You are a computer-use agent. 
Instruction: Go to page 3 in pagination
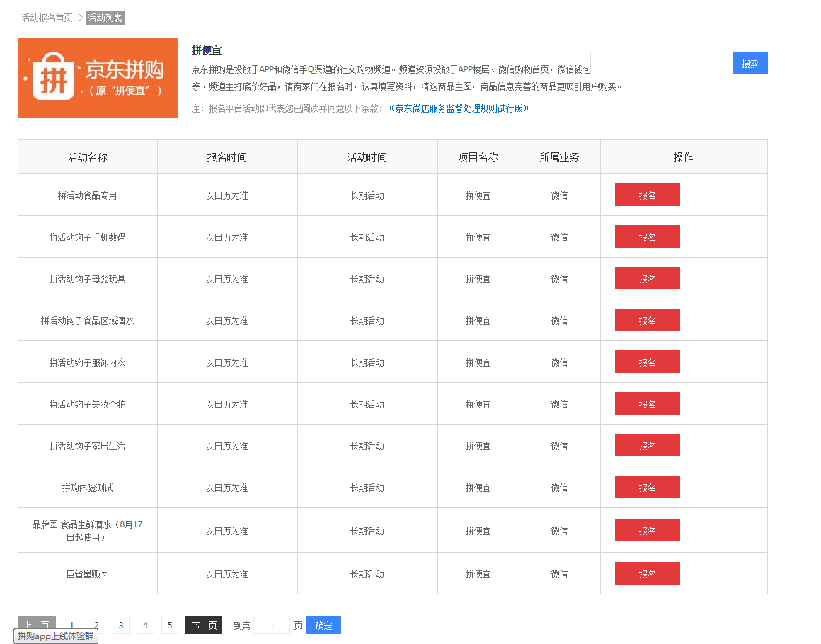click(x=120, y=625)
